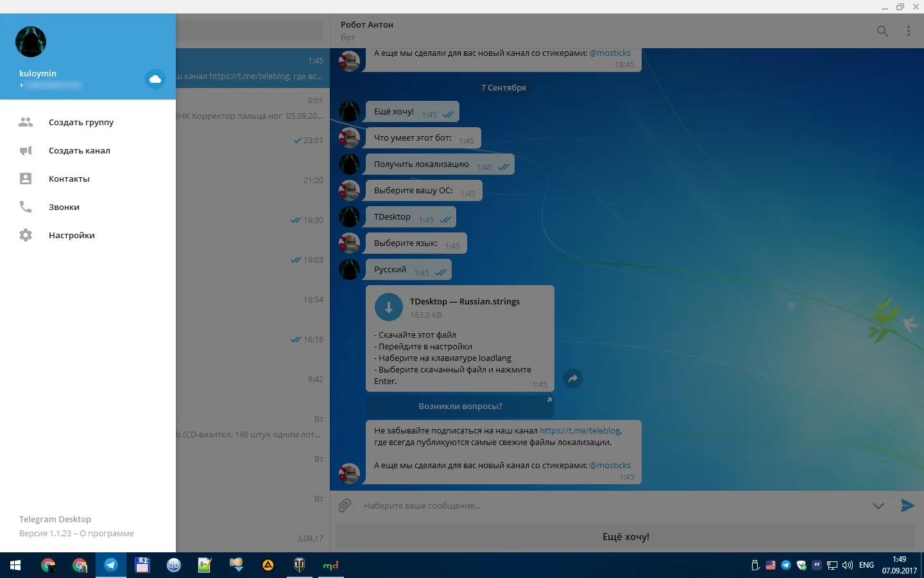This screenshot has height=578, width=924.
Task: Open the CD-визитки chat row
Action: pos(253,426)
